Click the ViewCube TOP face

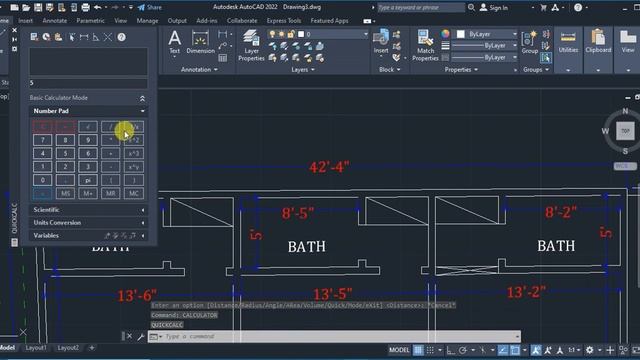[x=625, y=131]
